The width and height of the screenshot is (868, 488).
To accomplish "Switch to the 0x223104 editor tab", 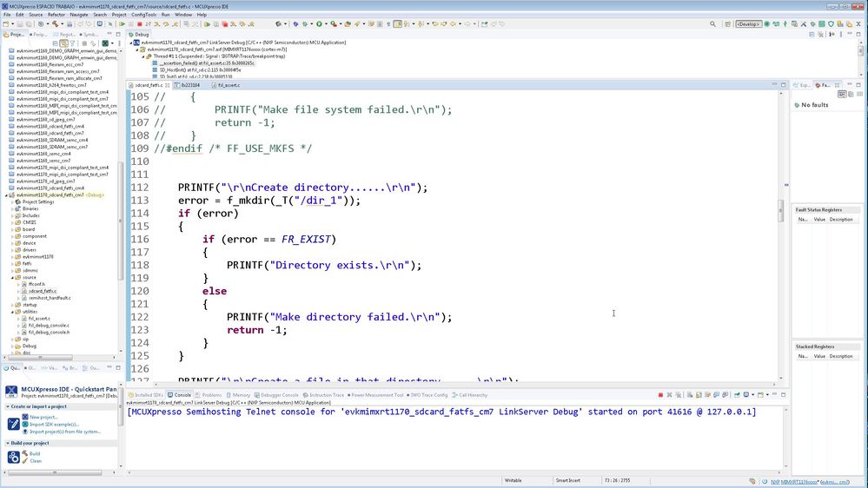I will coord(187,85).
